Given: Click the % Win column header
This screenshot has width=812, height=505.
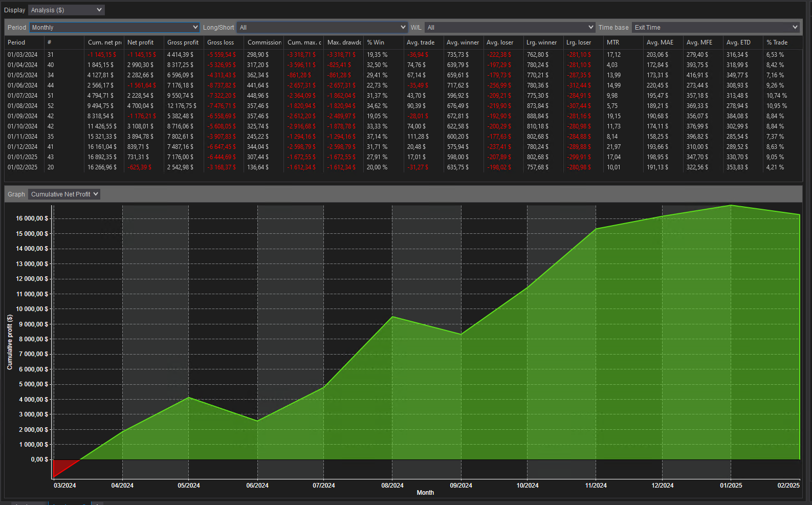Looking at the screenshot, I should tap(384, 42).
